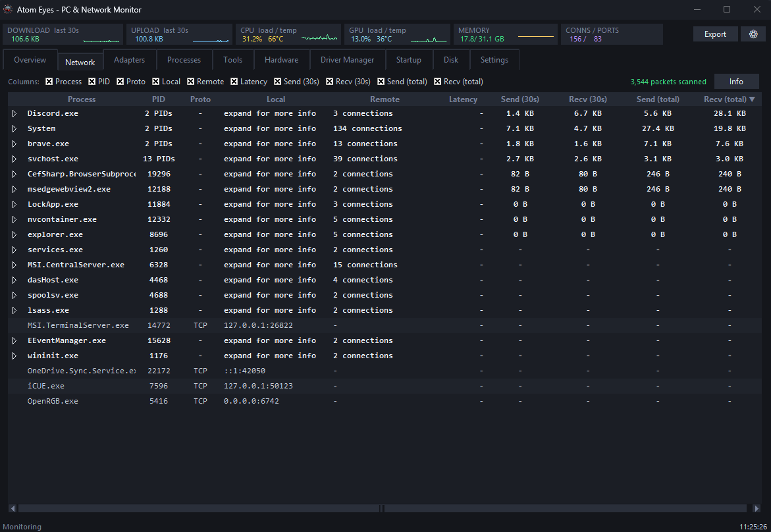Viewport: 771px width, 532px height.
Task: Sort by the Send (30s) column header
Action: [519, 99]
